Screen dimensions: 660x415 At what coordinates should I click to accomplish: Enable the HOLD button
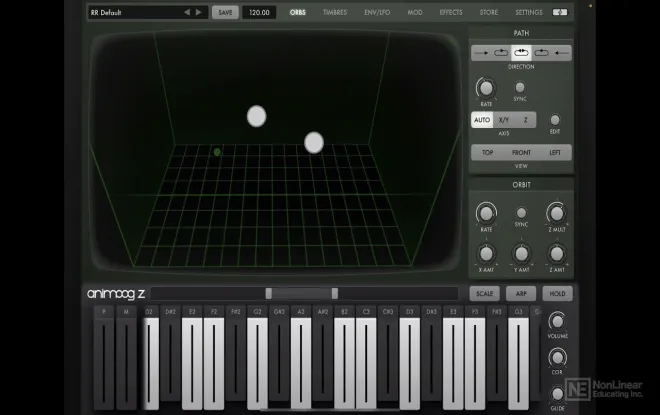pyautogui.click(x=557, y=294)
